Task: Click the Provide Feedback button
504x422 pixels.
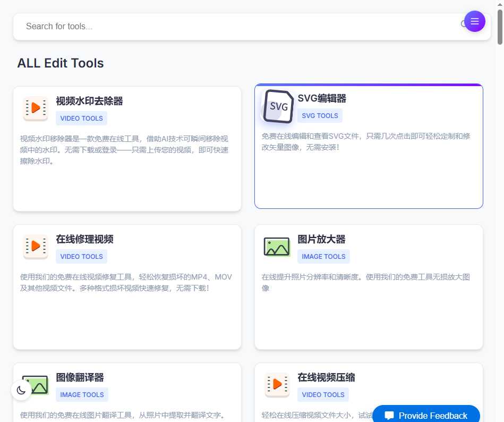Action: tap(425, 415)
